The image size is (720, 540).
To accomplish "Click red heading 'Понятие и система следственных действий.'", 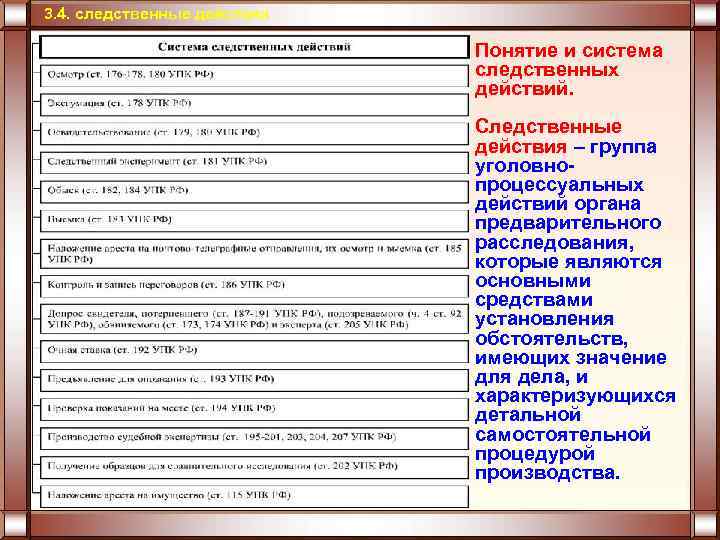I will tap(569, 69).
